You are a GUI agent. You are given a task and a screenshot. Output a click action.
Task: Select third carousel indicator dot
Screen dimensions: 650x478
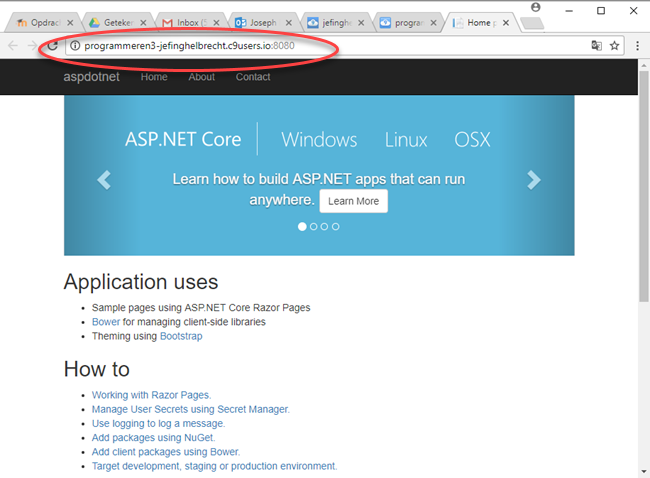click(x=325, y=226)
